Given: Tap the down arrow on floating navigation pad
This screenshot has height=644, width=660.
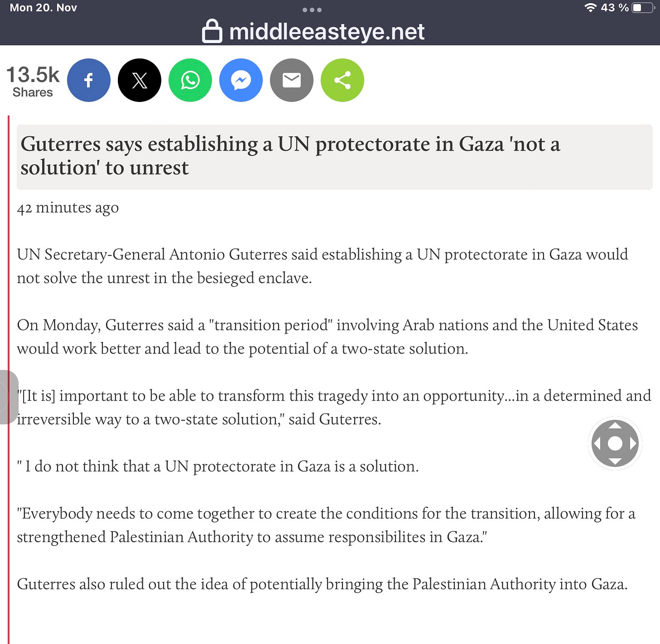Looking at the screenshot, I should click(615, 462).
